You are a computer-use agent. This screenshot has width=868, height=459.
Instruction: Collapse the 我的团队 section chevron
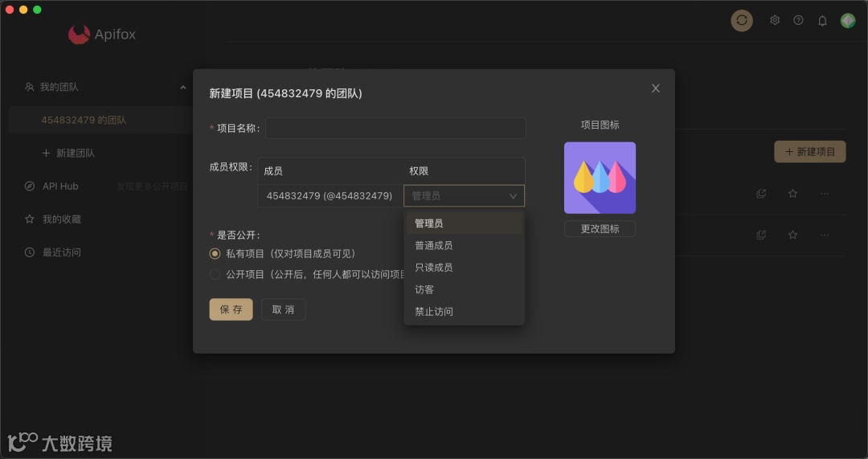183,88
